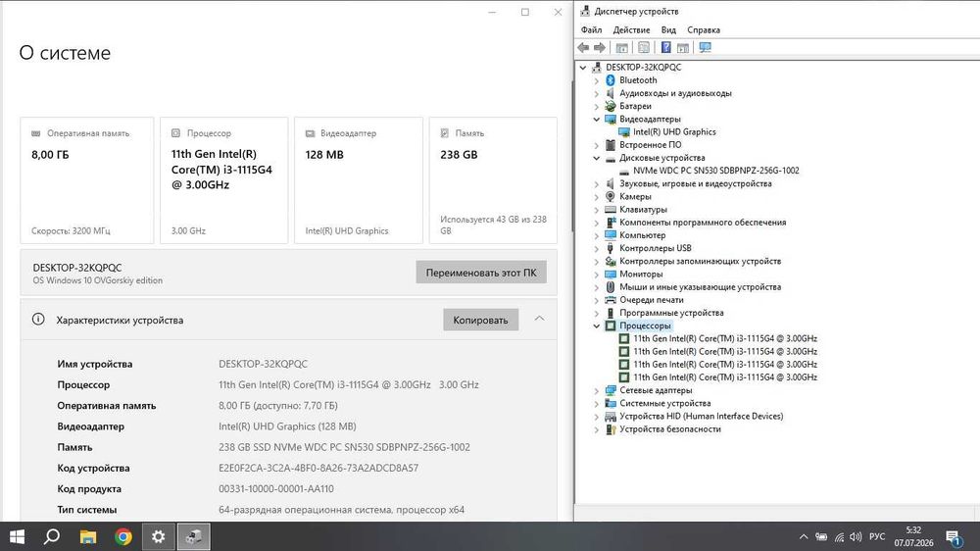Click the О системе heading

(65, 53)
